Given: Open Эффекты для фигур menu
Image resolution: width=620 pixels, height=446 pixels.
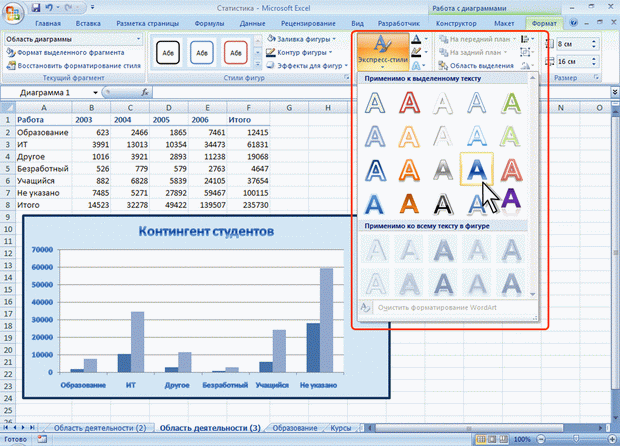Looking at the screenshot, I should 307,66.
